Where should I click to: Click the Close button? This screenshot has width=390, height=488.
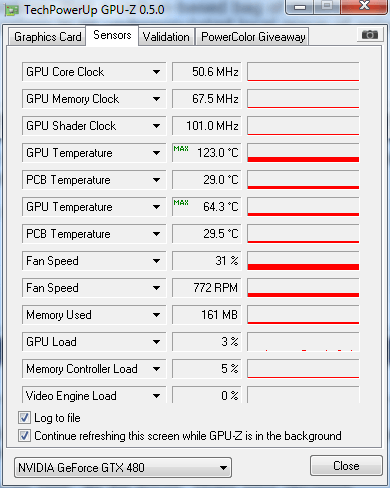tap(346, 466)
